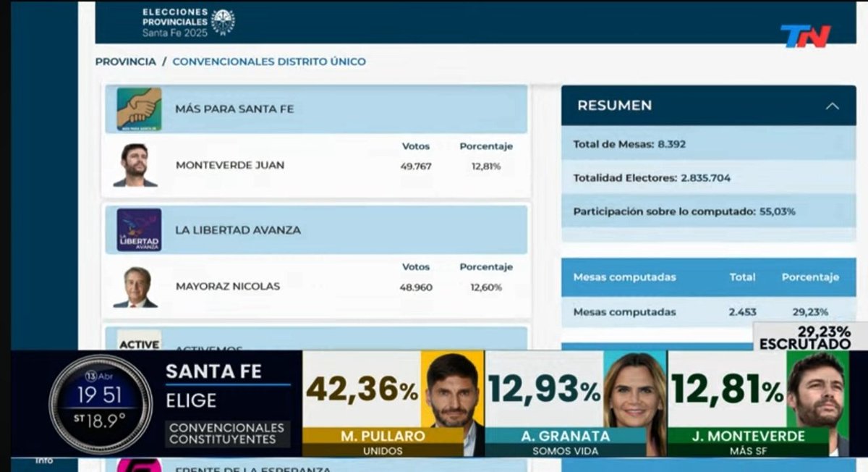Viewport: 868px width, 472px height.
Task: Click the 42,36% result for Pullaro
Action: pos(362,389)
